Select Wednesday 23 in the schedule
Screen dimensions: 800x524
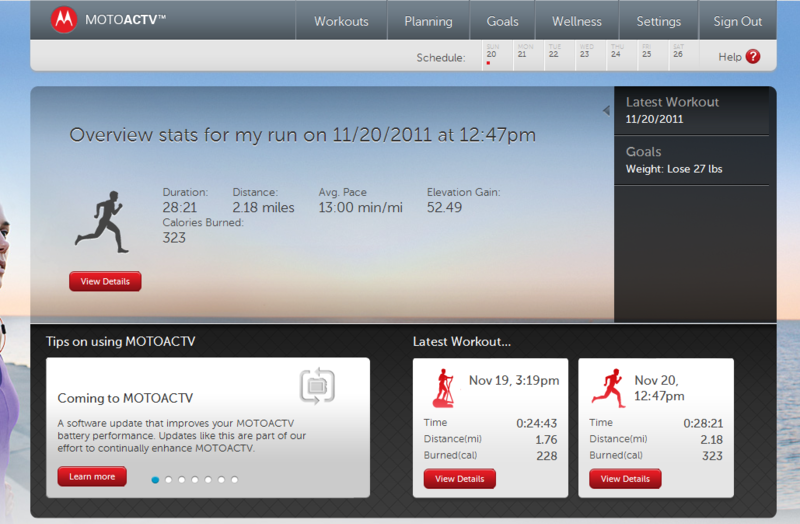(590, 55)
